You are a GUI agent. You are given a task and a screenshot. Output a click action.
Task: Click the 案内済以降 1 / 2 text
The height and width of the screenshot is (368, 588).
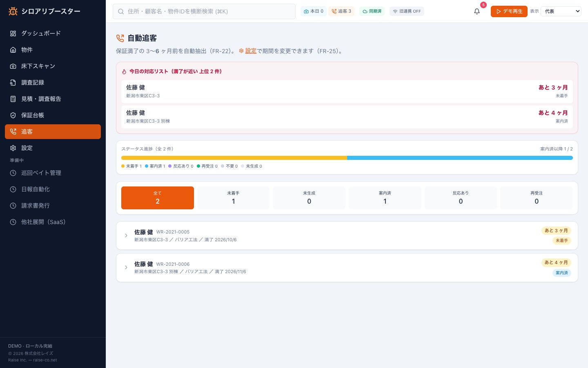[556, 149]
